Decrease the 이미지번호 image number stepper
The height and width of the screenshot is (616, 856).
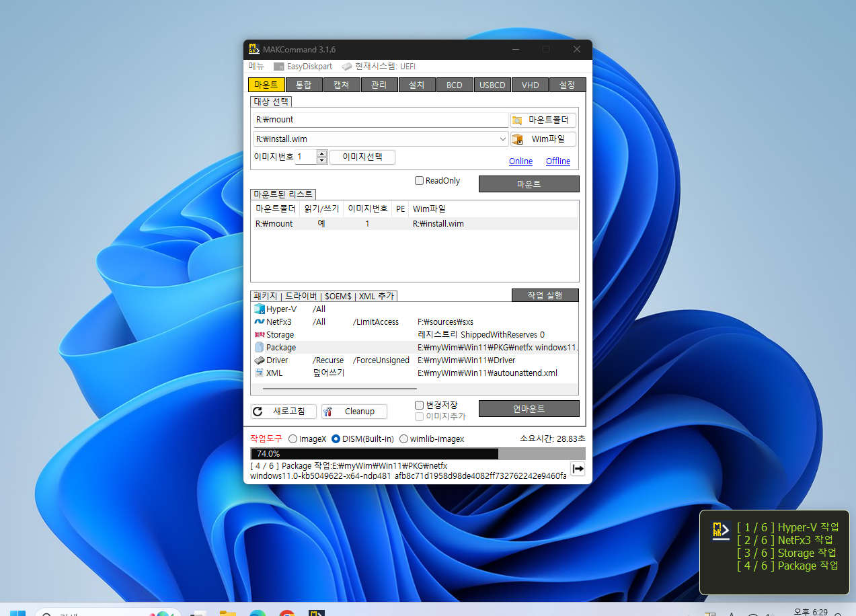[x=321, y=160]
